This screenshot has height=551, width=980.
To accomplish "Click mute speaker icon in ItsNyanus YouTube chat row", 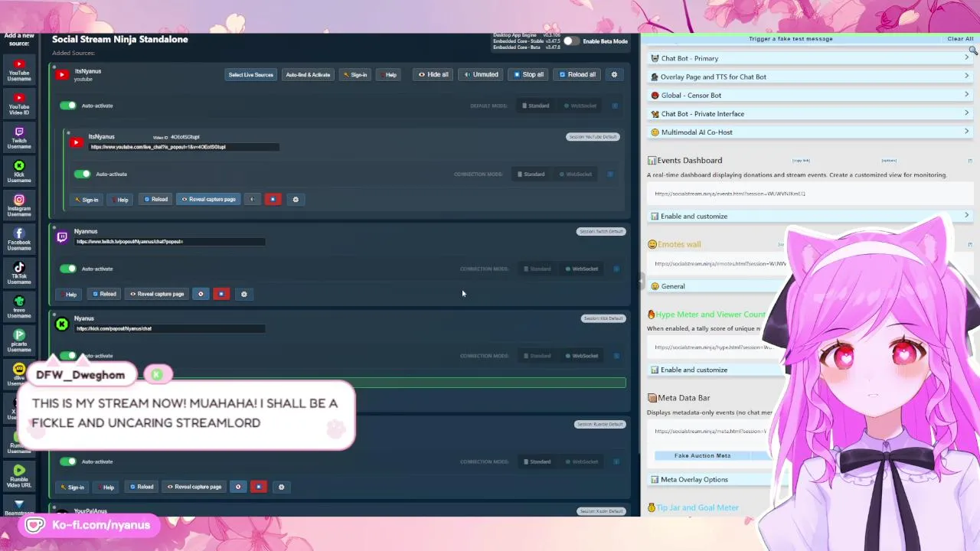I will point(252,199).
